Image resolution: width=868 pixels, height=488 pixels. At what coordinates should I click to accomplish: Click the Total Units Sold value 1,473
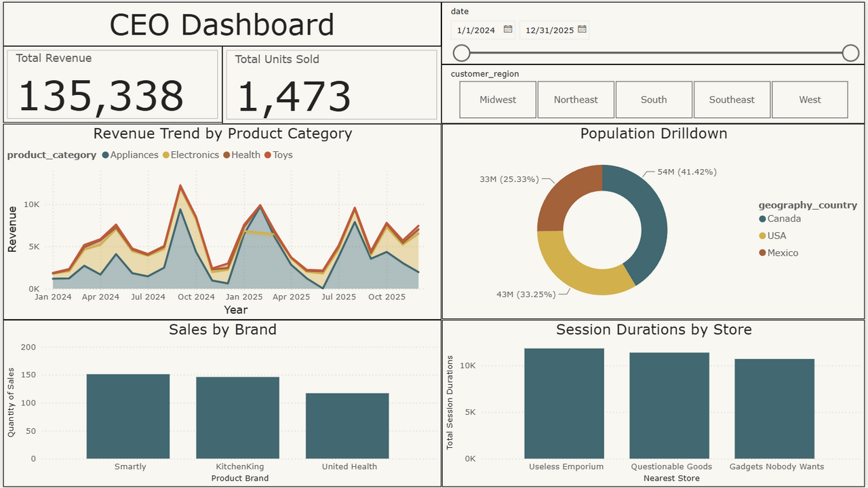(294, 96)
